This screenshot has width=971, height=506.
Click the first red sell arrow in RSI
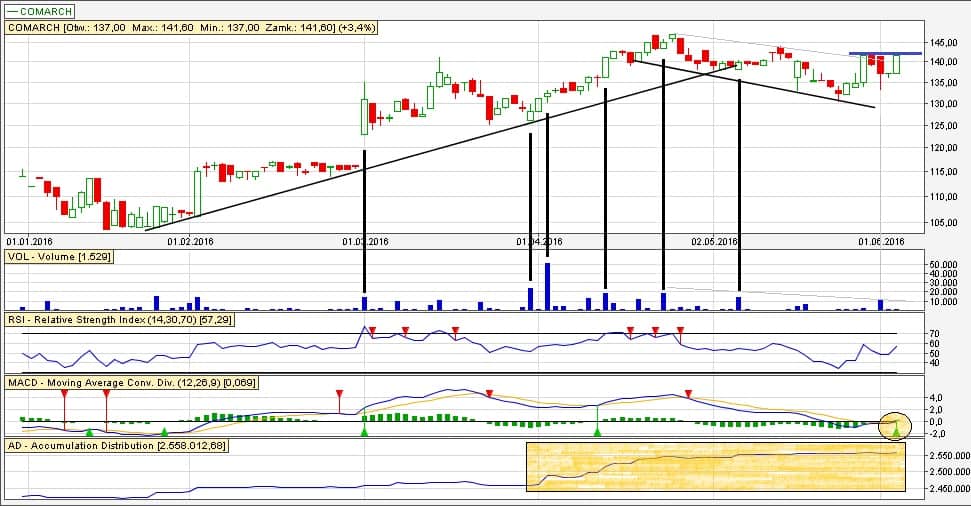click(372, 330)
